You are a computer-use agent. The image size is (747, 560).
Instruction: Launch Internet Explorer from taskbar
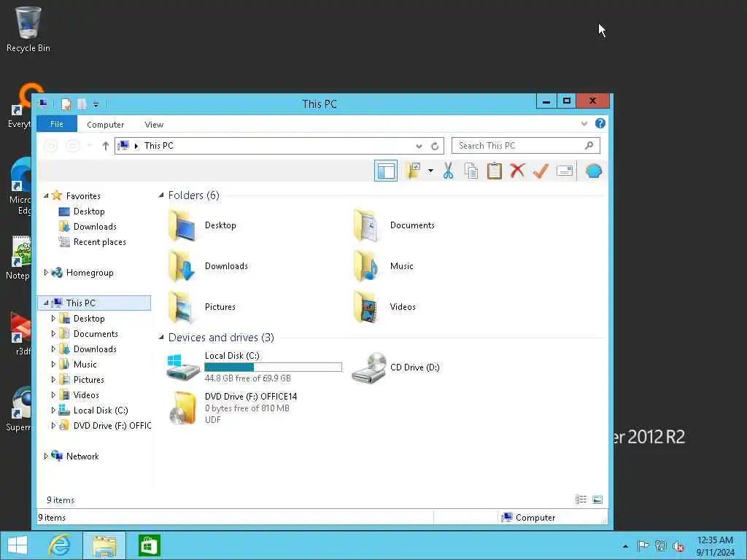tap(60, 545)
